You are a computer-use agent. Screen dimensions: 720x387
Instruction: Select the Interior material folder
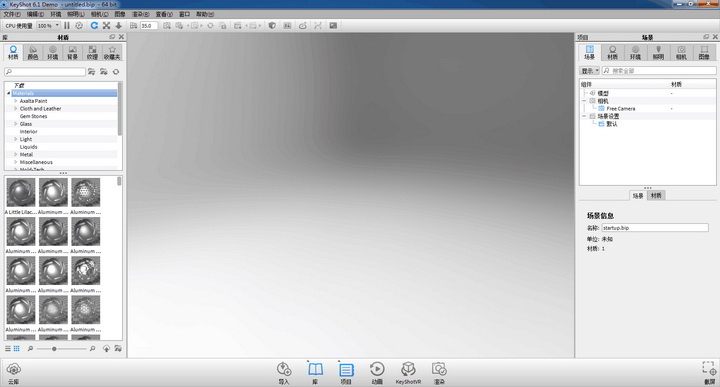click(x=28, y=132)
